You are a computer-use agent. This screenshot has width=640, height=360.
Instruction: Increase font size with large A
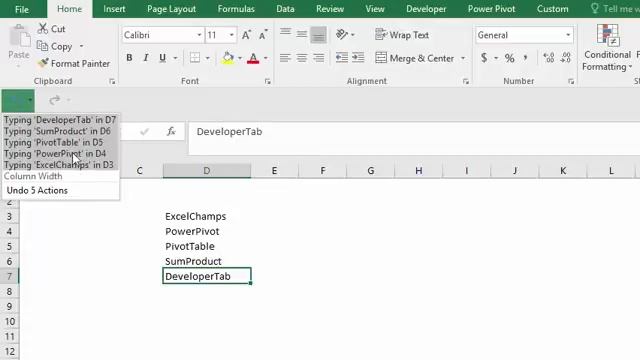(x=246, y=35)
